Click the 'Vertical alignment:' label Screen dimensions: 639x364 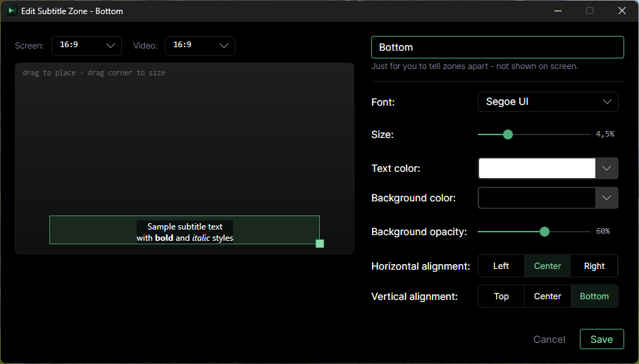414,296
